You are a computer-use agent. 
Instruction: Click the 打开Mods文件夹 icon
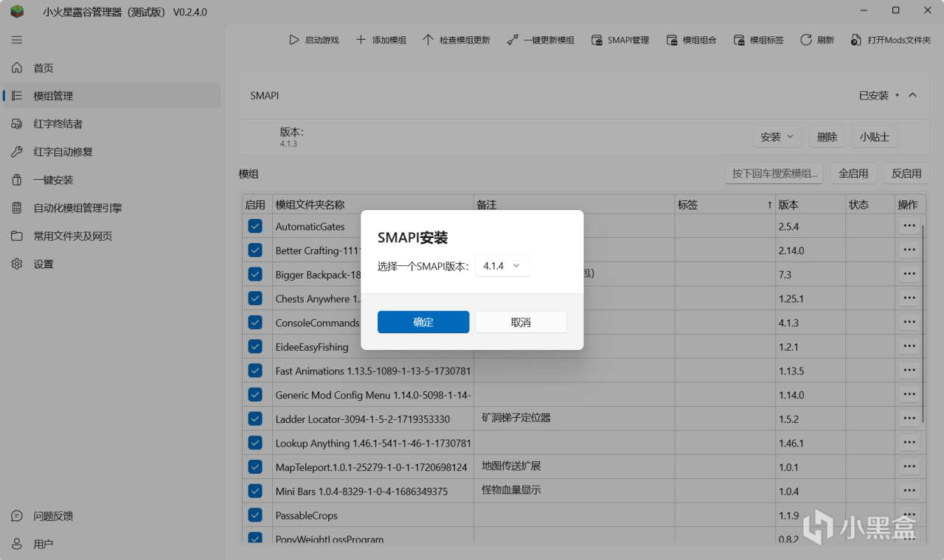coord(856,40)
